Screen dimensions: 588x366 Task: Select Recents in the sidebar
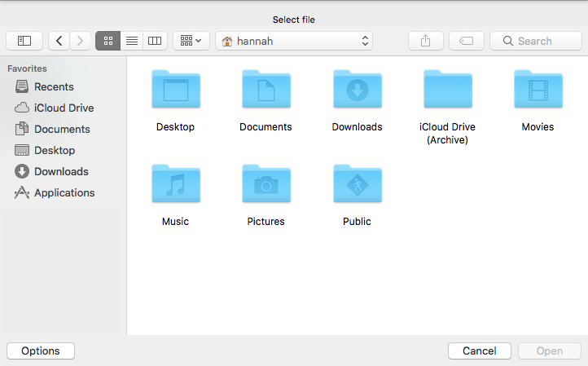click(x=53, y=86)
